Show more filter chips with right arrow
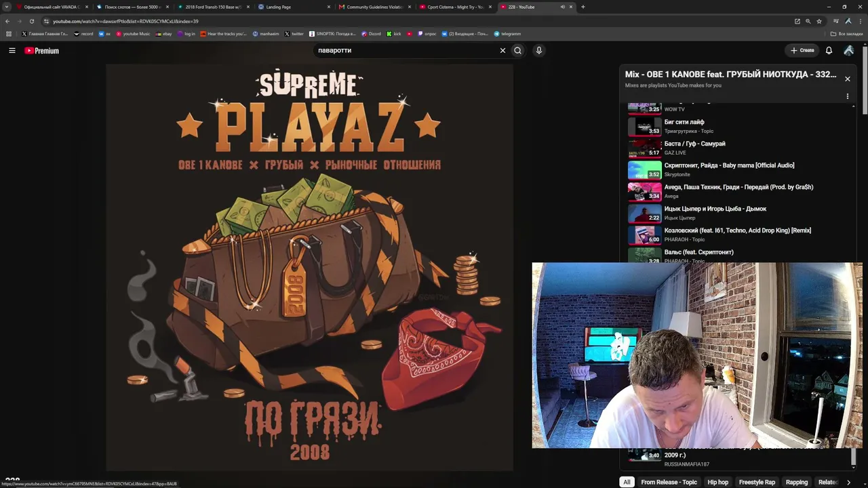Image resolution: width=868 pixels, height=488 pixels. point(848,482)
